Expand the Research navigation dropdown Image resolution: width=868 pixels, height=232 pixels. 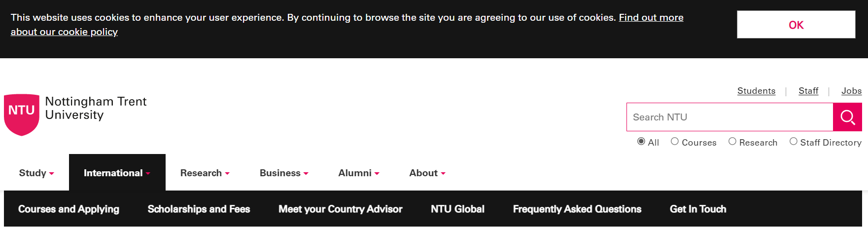tap(205, 173)
